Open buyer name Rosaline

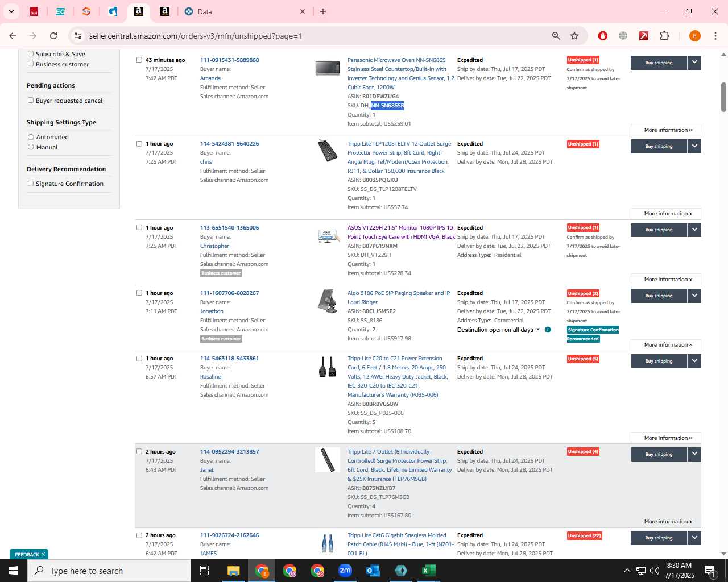click(x=210, y=377)
